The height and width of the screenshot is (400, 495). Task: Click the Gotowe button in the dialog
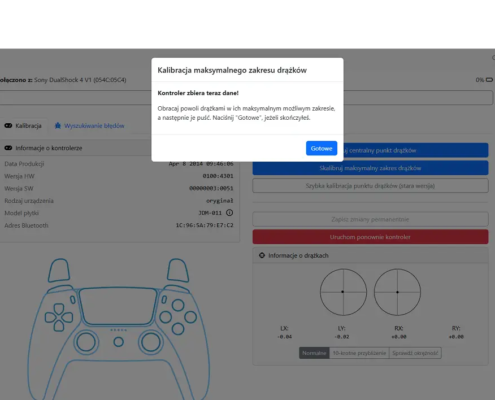click(321, 148)
